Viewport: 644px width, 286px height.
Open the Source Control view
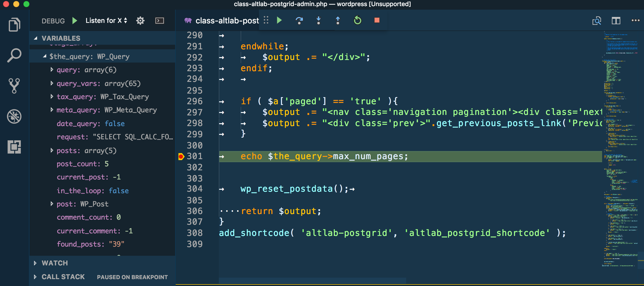[x=14, y=86]
